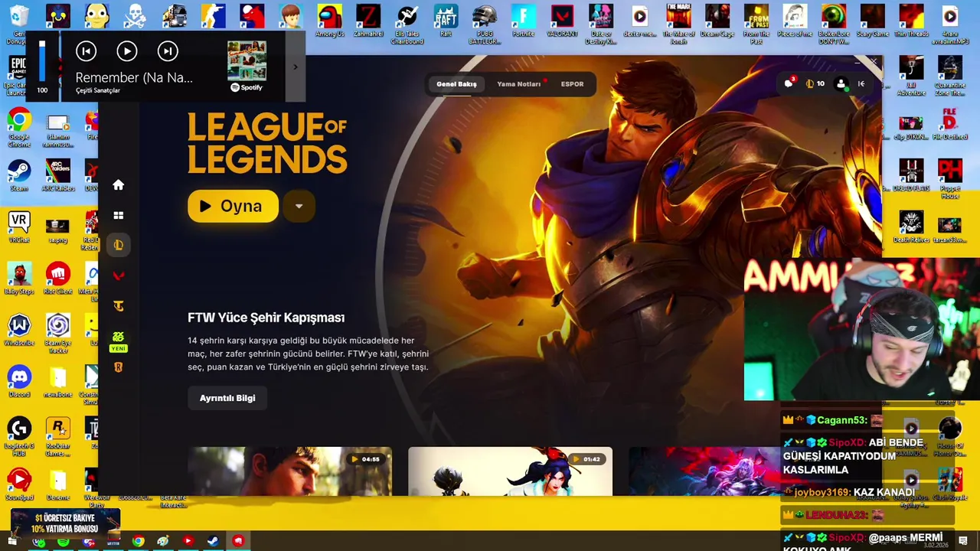
Task: Open the Baby Steps desktop shortcut
Action: pyautogui.click(x=19, y=279)
